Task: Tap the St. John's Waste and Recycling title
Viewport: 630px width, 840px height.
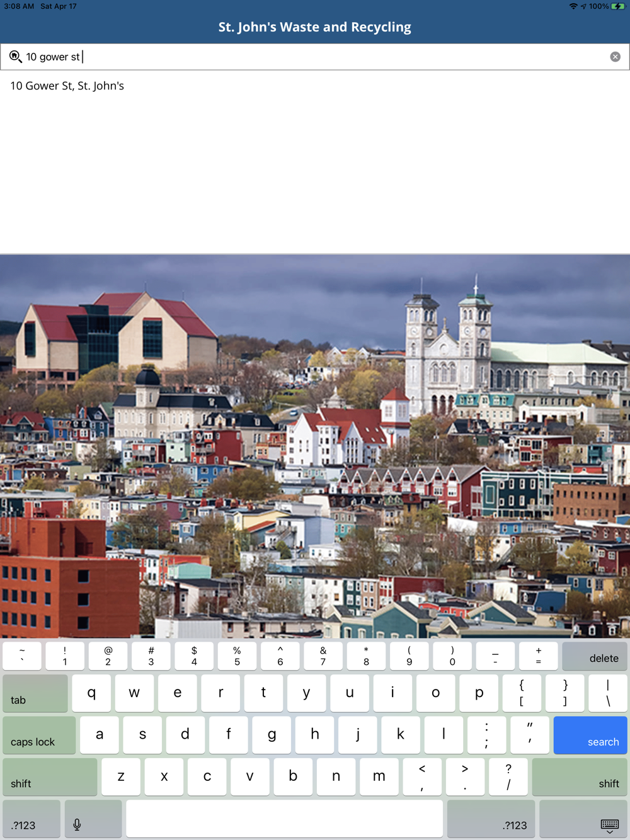Action: [x=315, y=27]
